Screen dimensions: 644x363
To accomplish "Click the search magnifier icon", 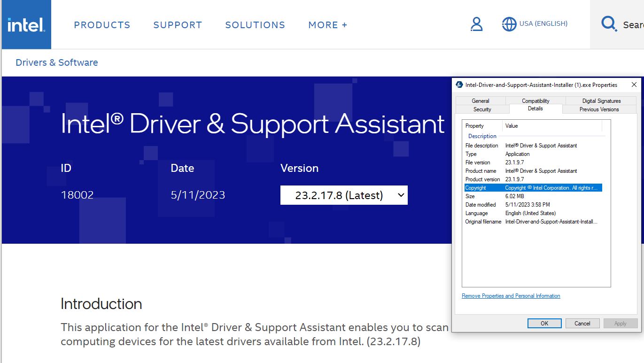I will click(609, 24).
